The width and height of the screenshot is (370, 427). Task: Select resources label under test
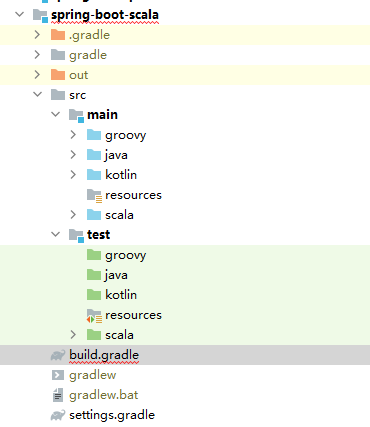133,315
